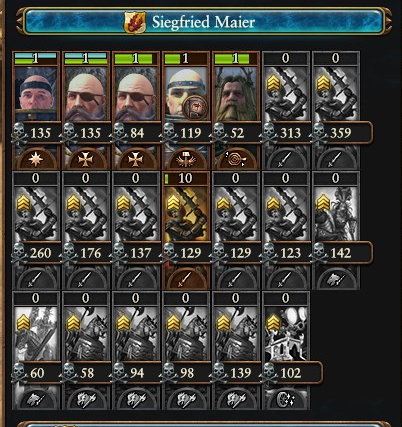Click the Siegfried Maier name banner
Viewport: 402px width, 427px height.
pos(204,22)
